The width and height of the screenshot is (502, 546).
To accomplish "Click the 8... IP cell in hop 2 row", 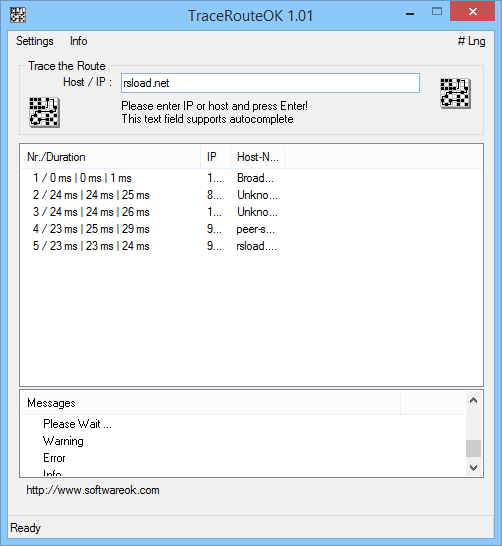I will [x=214, y=195].
